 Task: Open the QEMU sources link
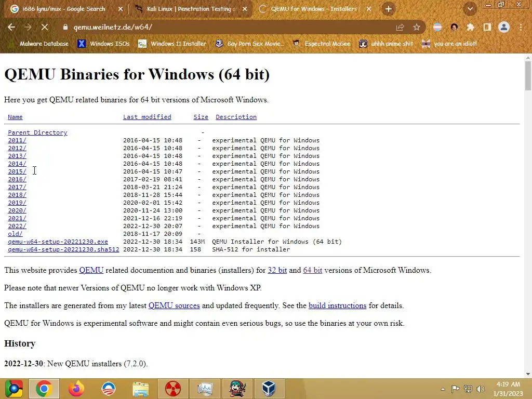point(174,305)
